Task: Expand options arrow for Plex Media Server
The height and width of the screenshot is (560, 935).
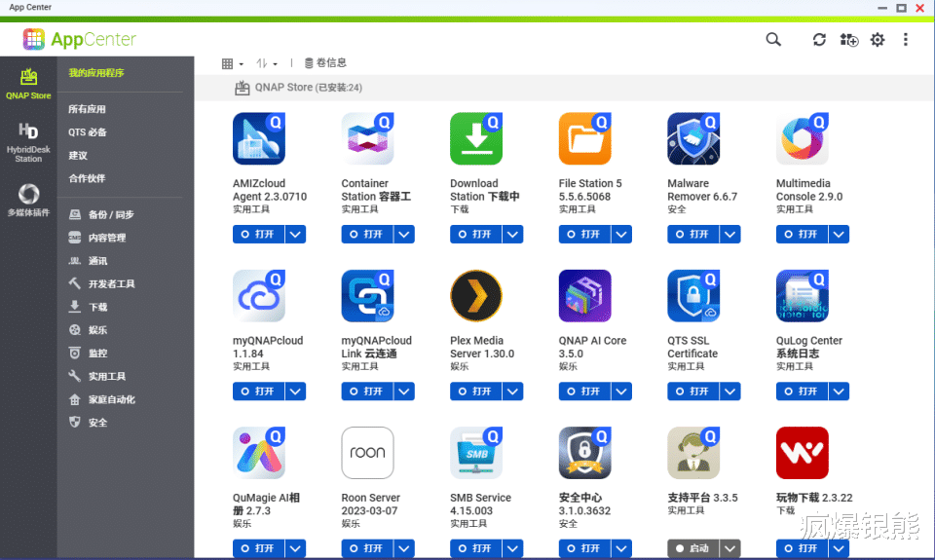Action: point(513,392)
